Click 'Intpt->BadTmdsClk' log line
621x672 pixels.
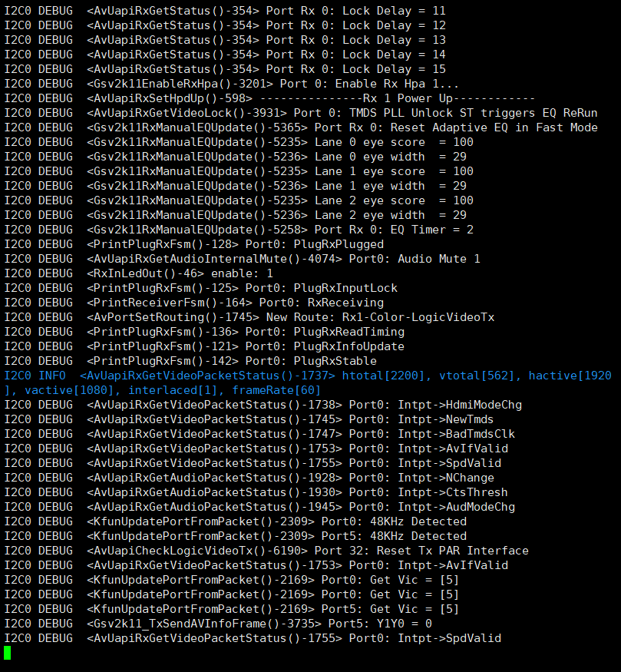coord(259,433)
